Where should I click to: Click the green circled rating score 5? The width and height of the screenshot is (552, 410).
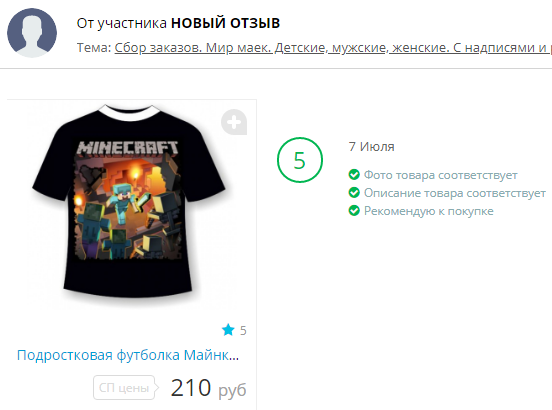click(300, 160)
